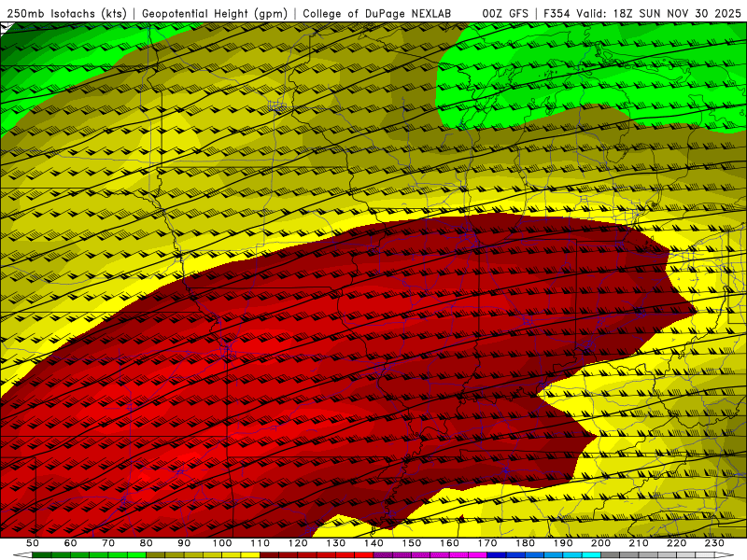Click the 190 label on color scale
Image resolution: width=747 pixels, height=560 pixels.
click(563, 543)
